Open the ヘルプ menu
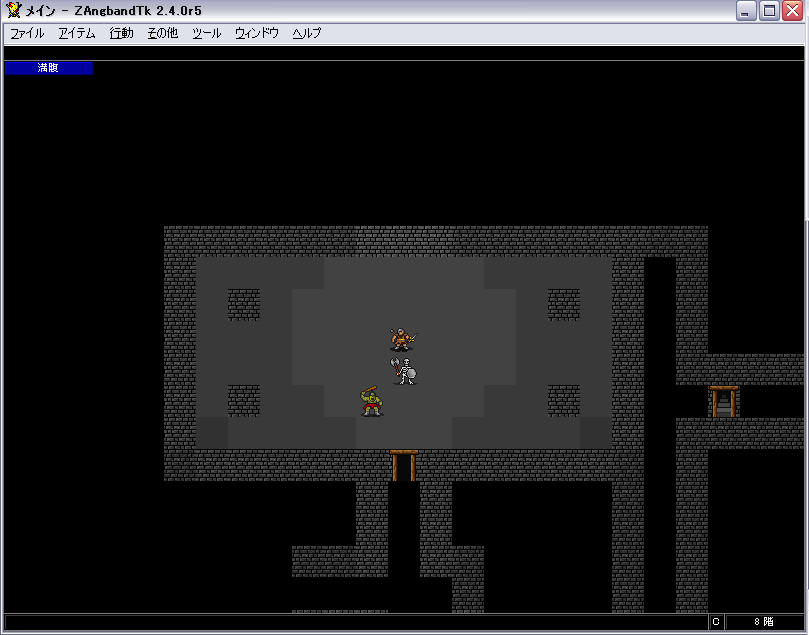809x635 pixels. (x=306, y=34)
